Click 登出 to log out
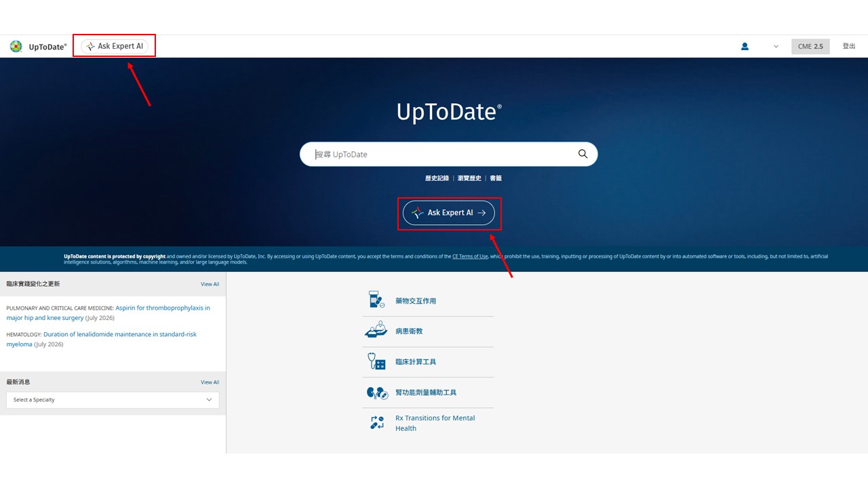Screen dimensions: 868x488 tap(849, 46)
